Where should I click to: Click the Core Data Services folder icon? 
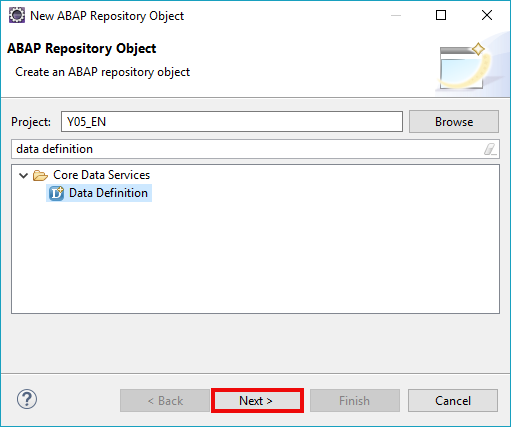pyautogui.click(x=40, y=175)
